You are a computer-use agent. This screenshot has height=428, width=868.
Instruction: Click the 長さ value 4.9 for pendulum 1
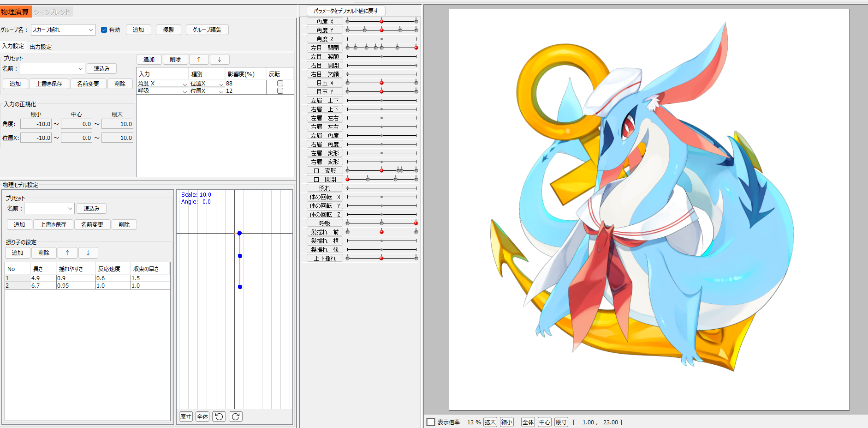43,278
